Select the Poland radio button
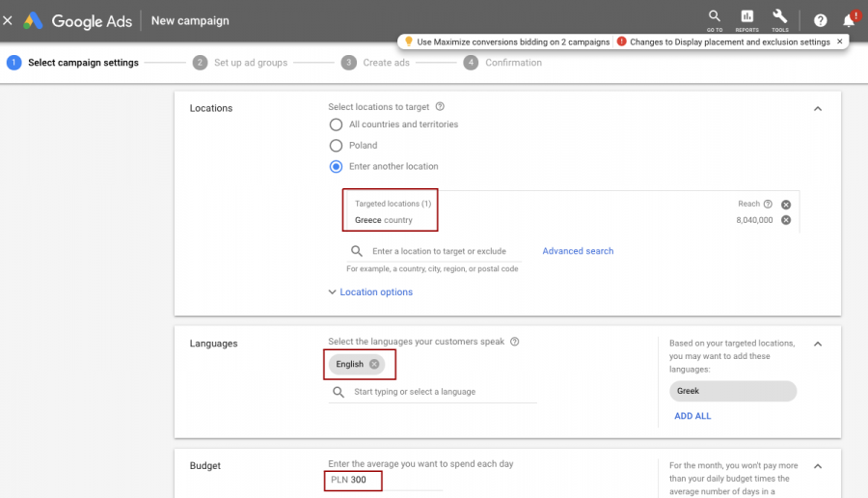868x498 pixels. click(x=336, y=146)
